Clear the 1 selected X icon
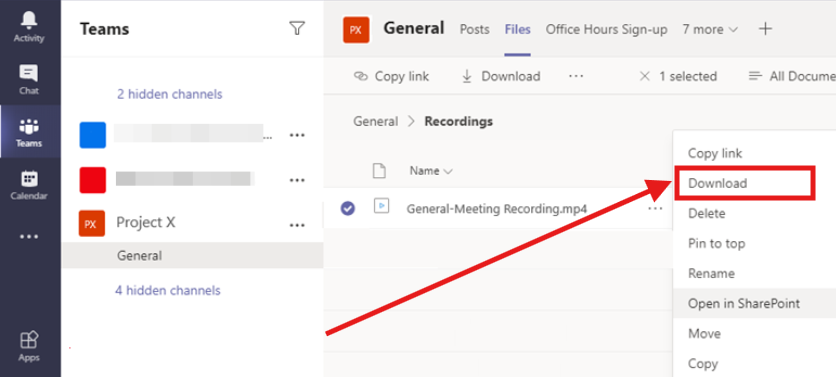Viewport: 836px width, 377px height. pyautogui.click(x=645, y=76)
